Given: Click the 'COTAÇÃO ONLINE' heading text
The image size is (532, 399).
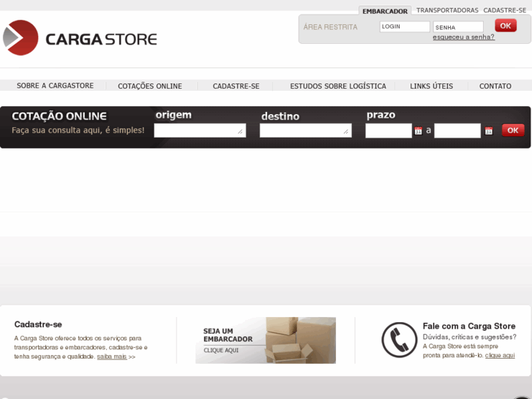Looking at the screenshot, I should point(59,116).
